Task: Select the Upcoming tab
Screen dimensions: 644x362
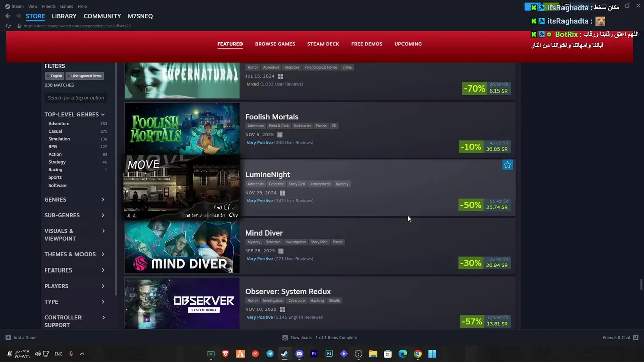Action: 408,44
